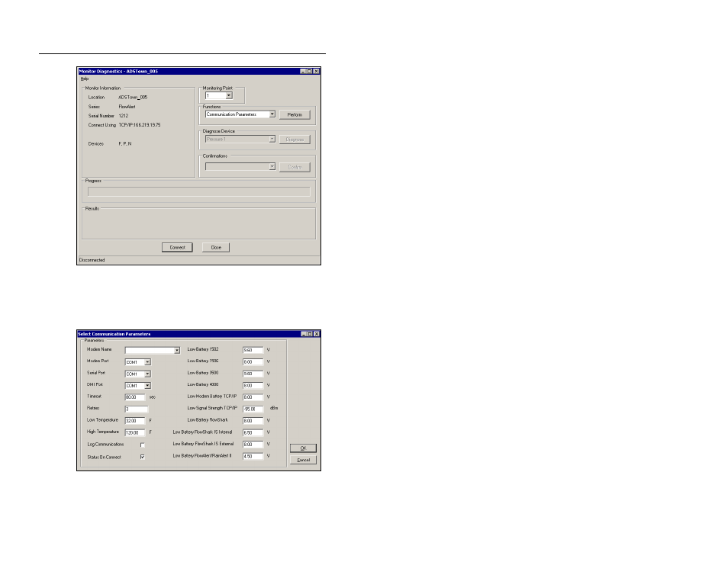Enable the Log Communications checkbox

[143, 445]
